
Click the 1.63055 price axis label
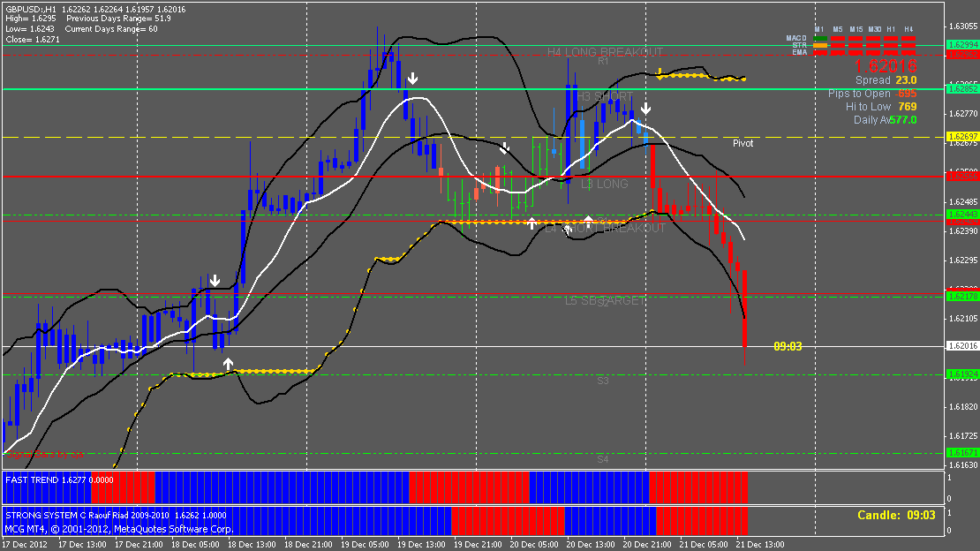click(x=963, y=26)
